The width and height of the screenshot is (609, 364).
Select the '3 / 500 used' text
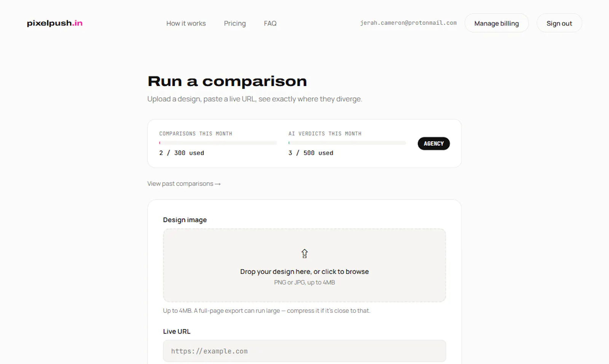pyautogui.click(x=311, y=153)
